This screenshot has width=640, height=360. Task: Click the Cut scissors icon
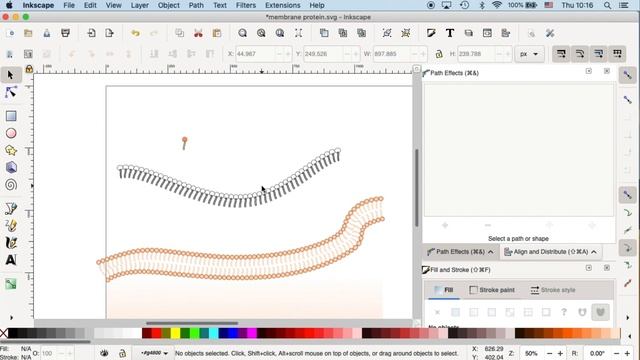click(198, 33)
